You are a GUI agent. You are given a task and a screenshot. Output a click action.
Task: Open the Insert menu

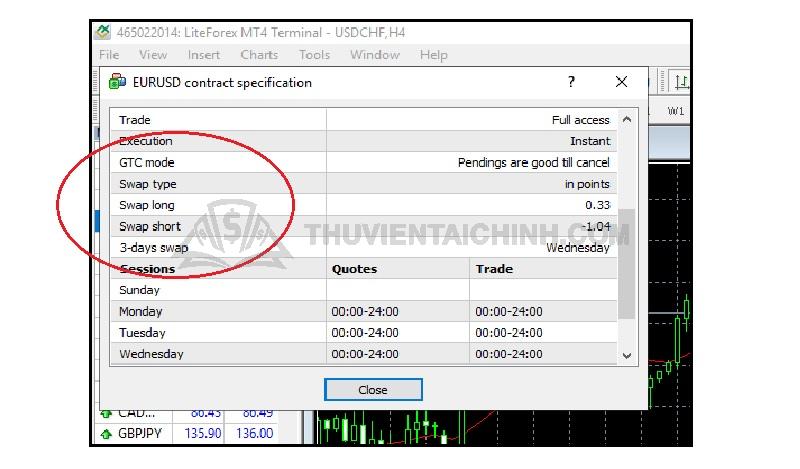204,55
